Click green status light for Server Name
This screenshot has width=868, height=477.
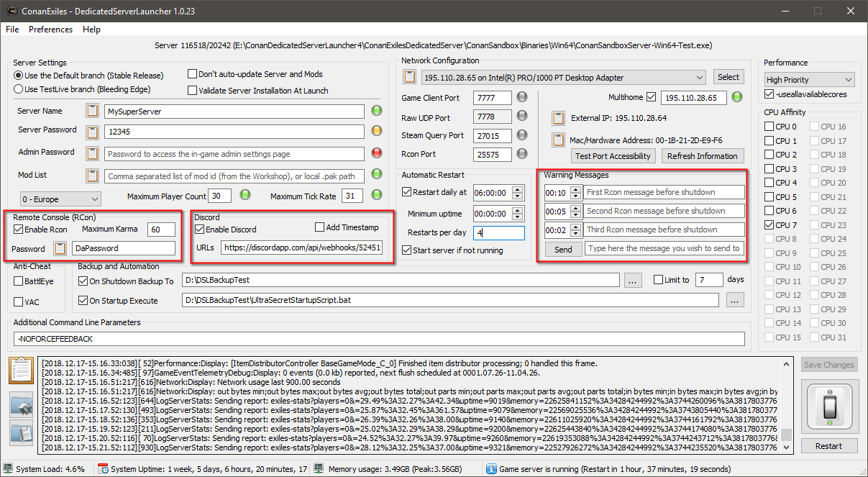[x=376, y=111]
